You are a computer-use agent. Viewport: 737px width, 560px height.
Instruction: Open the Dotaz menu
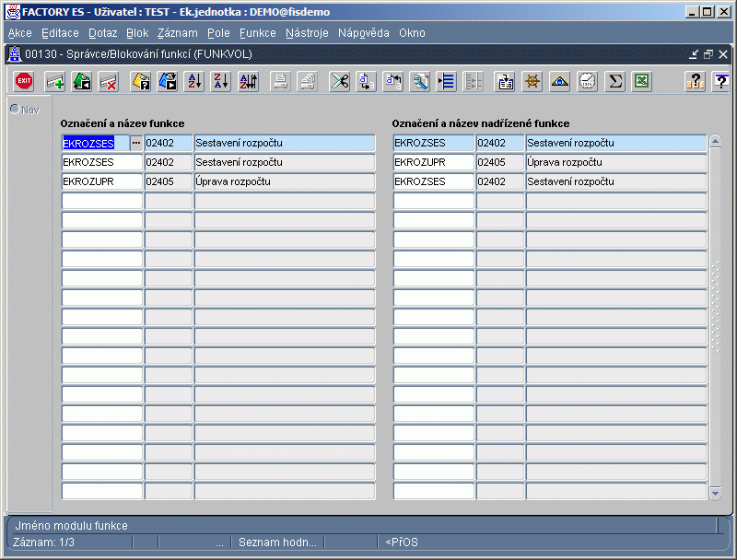click(102, 33)
